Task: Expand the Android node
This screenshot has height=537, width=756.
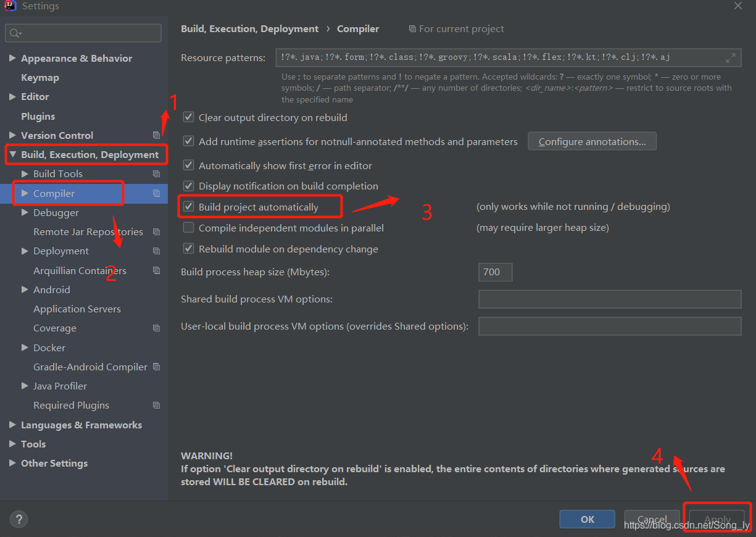Action: [x=25, y=289]
